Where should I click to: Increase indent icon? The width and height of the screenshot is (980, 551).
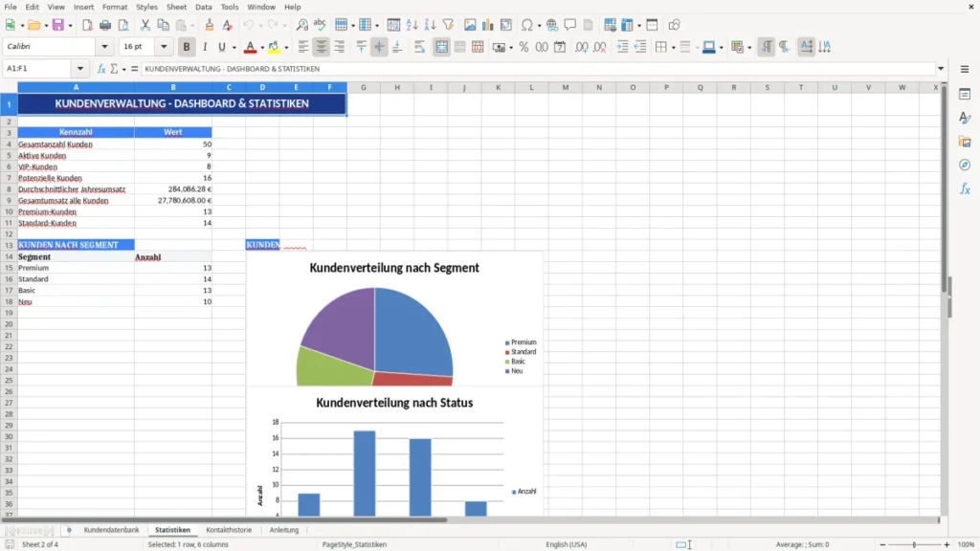point(622,47)
